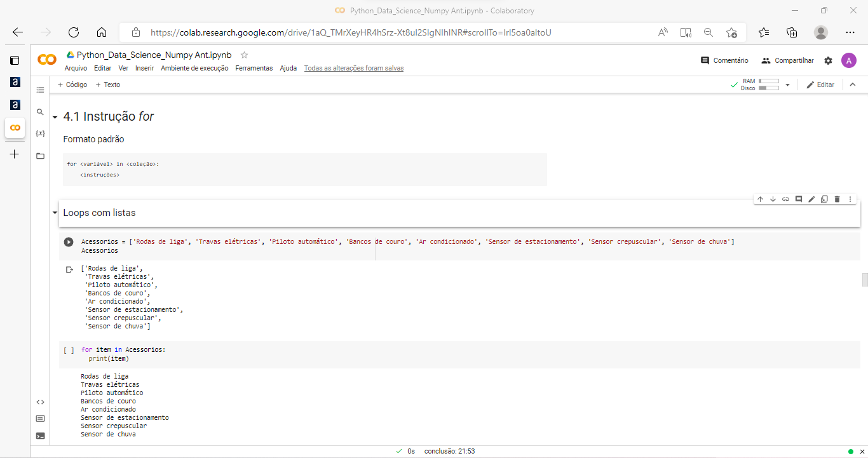868x458 pixels.
Task: Open browser Favorites list
Action: pos(764,32)
